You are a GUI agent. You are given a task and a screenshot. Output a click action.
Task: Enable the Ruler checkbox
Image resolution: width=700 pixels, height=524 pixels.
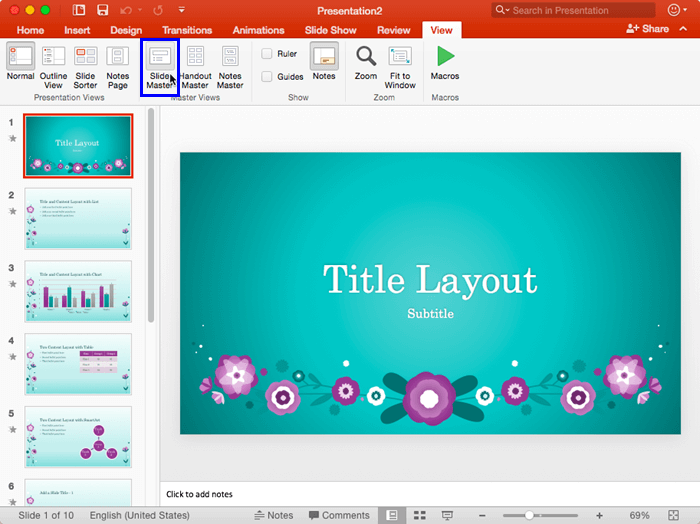267,54
